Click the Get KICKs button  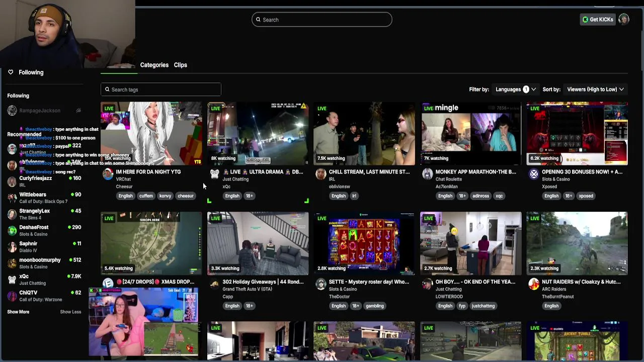tap(598, 20)
